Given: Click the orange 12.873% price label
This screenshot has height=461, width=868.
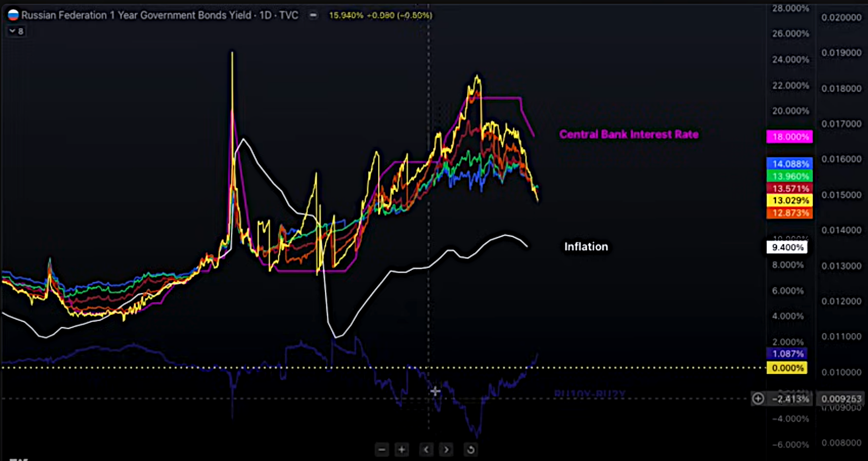Looking at the screenshot, I should pyautogui.click(x=790, y=213).
